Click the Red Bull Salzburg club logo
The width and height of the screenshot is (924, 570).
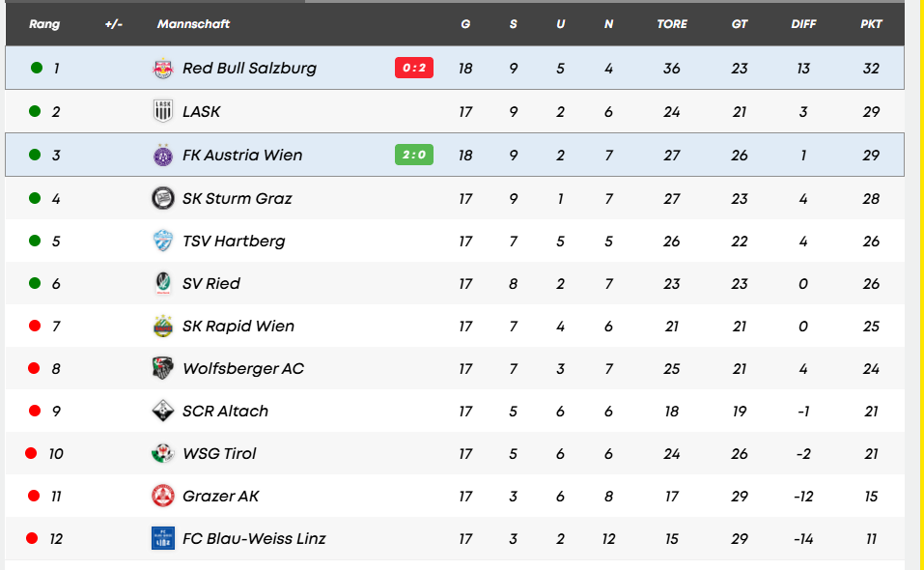[162, 69]
